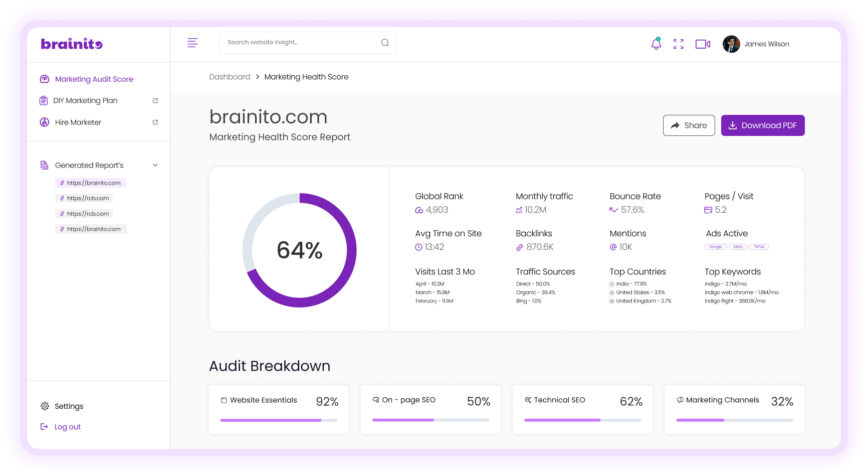Select Generated Report's menu item
This screenshot has height=476, width=868.
tap(89, 165)
